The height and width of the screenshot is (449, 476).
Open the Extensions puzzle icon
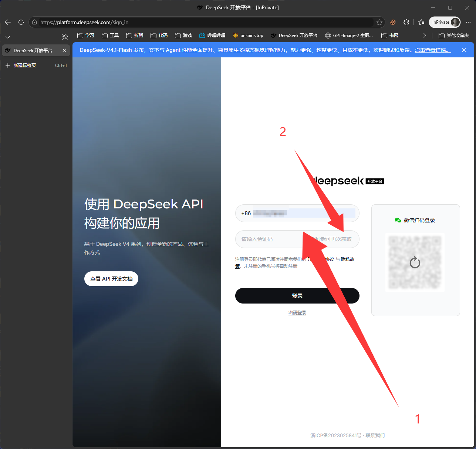(406, 22)
